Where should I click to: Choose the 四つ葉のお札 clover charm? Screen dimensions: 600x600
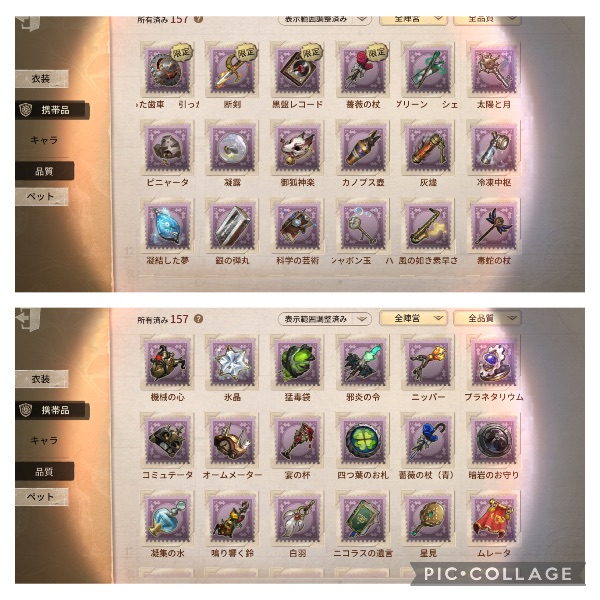tap(363, 441)
